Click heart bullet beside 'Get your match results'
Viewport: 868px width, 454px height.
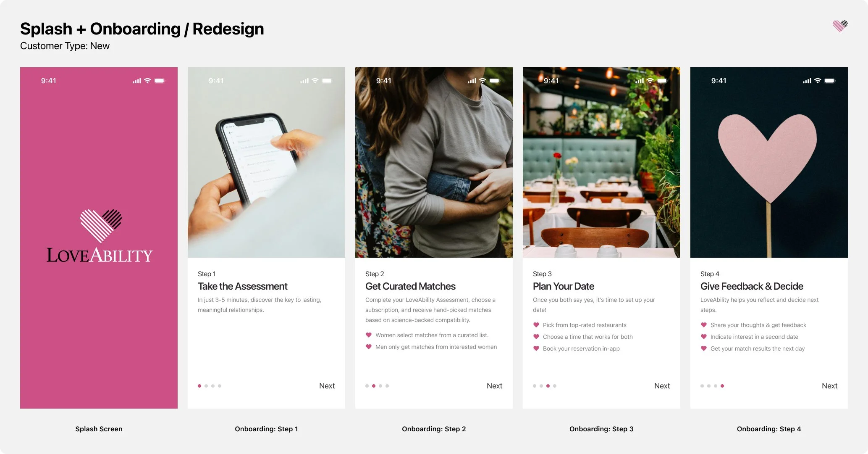coord(704,348)
